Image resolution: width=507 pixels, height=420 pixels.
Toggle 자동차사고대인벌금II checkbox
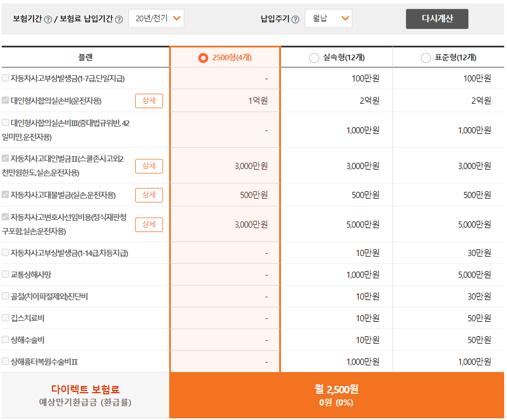click(5, 158)
